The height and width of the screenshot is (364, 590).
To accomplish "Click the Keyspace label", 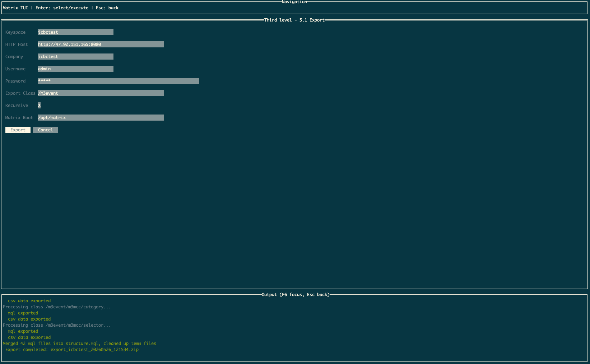I will click(x=15, y=32).
